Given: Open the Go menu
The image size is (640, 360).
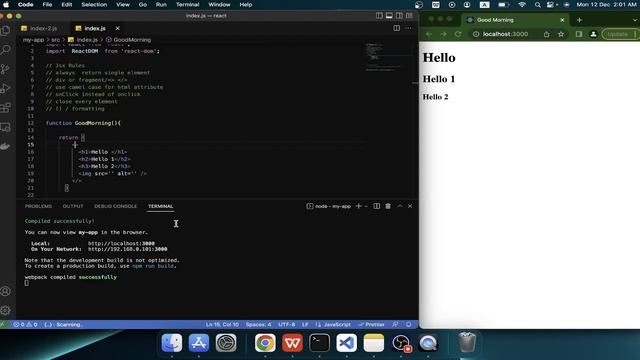Looking at the screenshot, I should (x=142, y=4).
